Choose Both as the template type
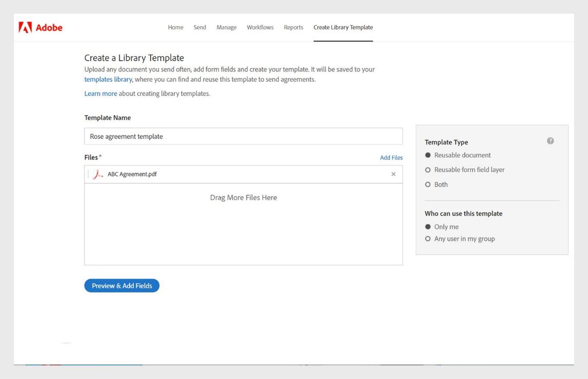The height and width of the screenshot is (379, 588). click(428, 184)
